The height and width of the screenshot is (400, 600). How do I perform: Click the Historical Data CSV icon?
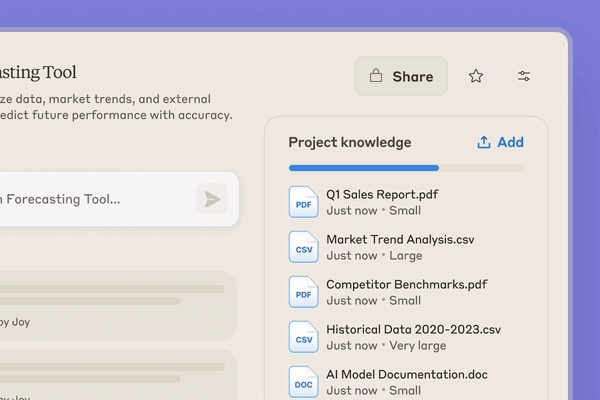pos(303,337)
